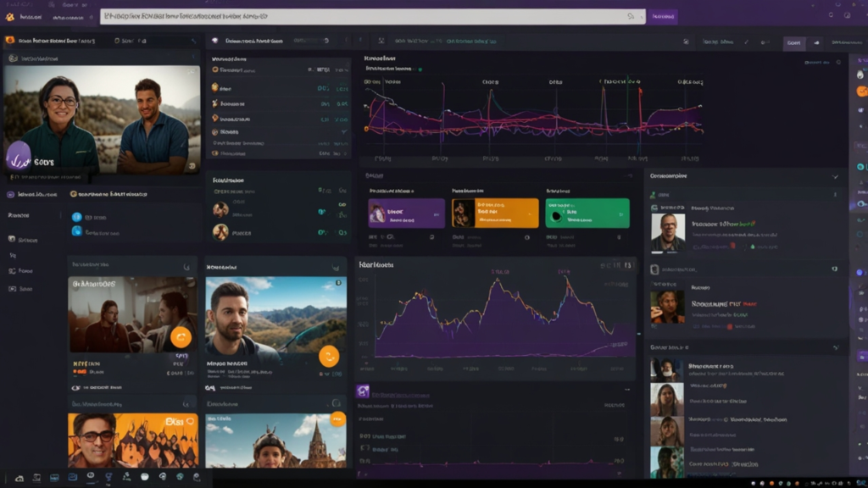The height and width of the screenshot is (488, 868).
Task: Toggle the eye icon below the indoor scene card
Action: 75,388
